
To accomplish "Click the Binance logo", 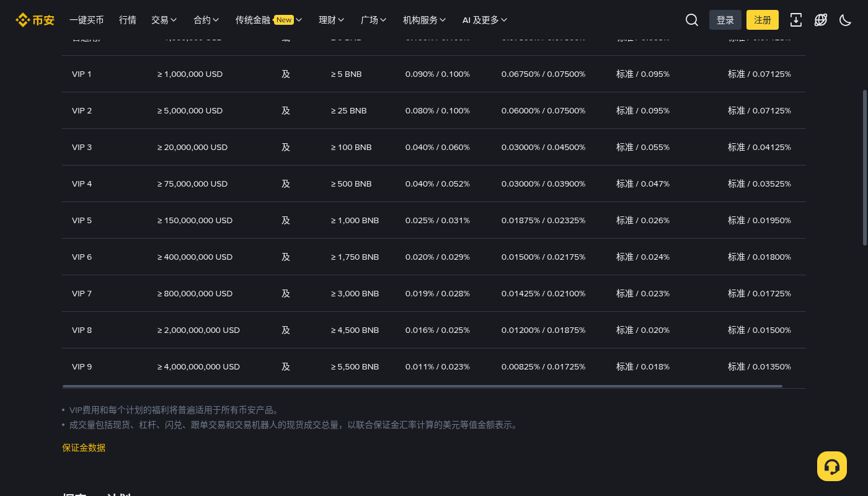I will 35,20.
